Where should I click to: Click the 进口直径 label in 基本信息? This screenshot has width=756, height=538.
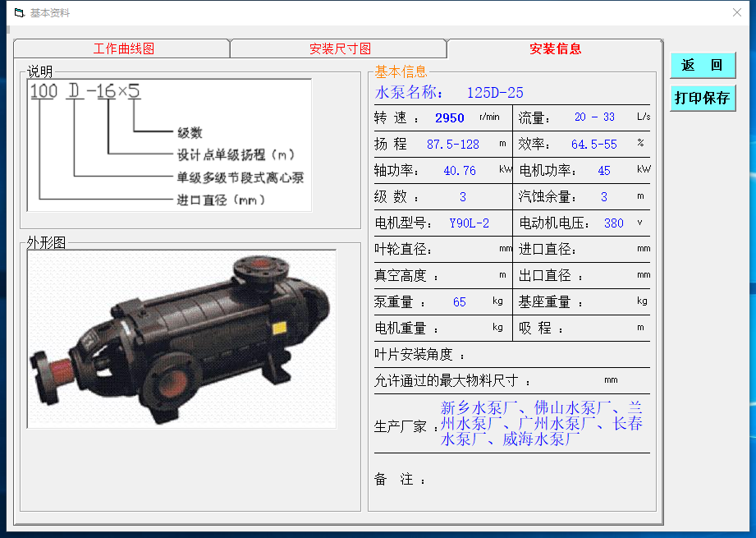click(x=548, y=250)
